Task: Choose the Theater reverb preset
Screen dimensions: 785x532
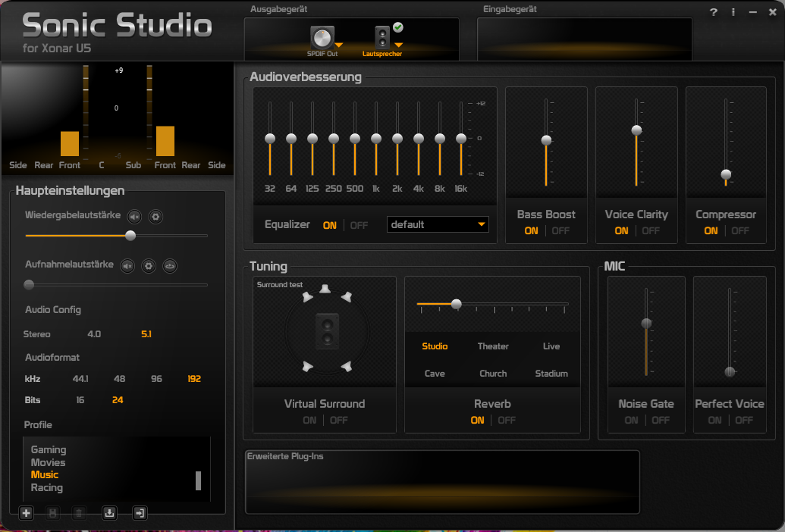Action: pyautogui.click(x=493, y=346)
